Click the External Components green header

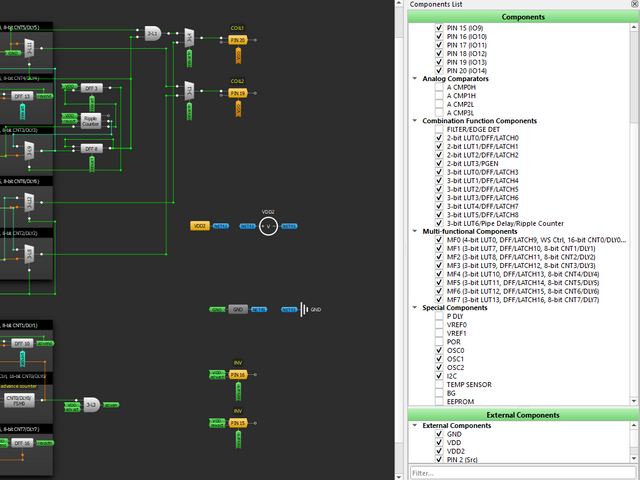tap(523, 415)
